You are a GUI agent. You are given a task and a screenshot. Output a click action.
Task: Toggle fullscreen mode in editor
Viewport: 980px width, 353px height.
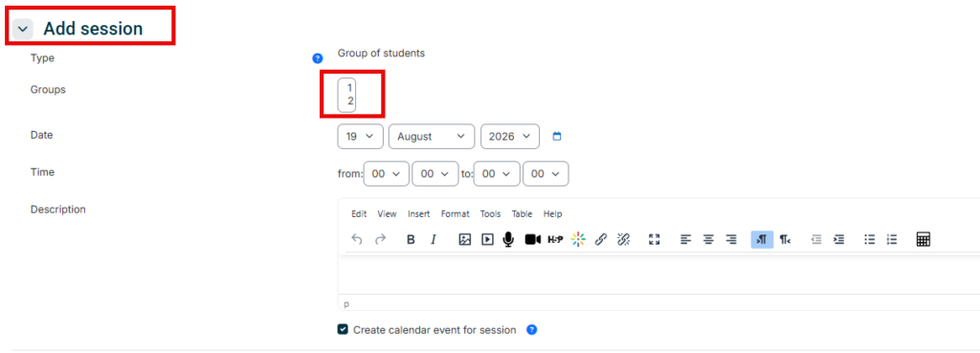click(655, 239)
